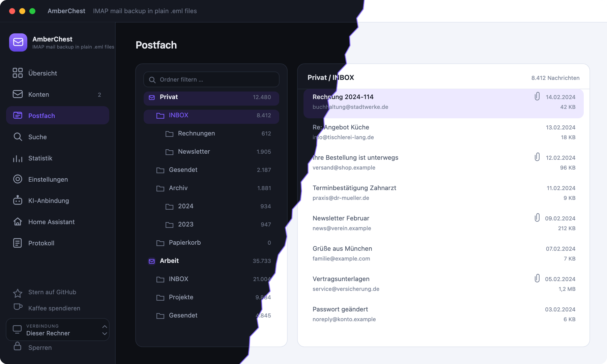
Task: Click the search magnifier in the folder filter
Action: [x=152, y=80]
